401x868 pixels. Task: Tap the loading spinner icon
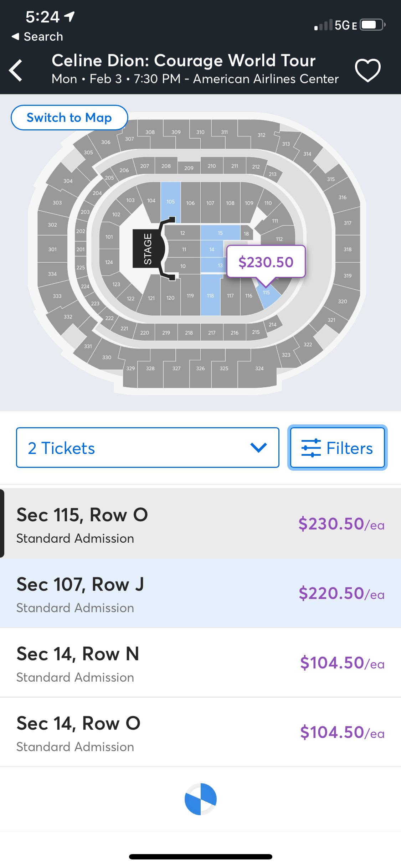(200, 799)
